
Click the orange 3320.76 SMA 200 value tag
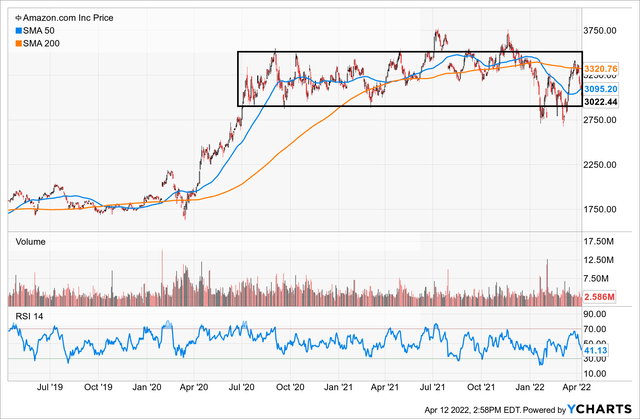tap(600, 69)
